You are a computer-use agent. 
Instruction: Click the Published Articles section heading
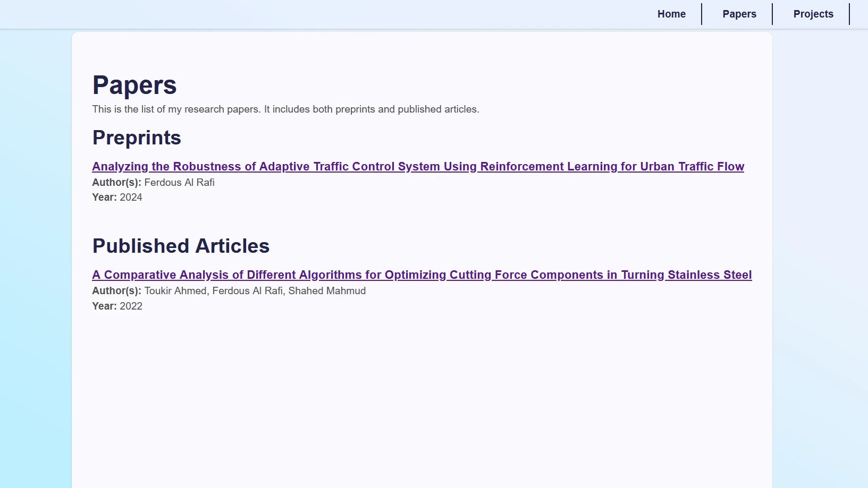click(x=181, y=245)
